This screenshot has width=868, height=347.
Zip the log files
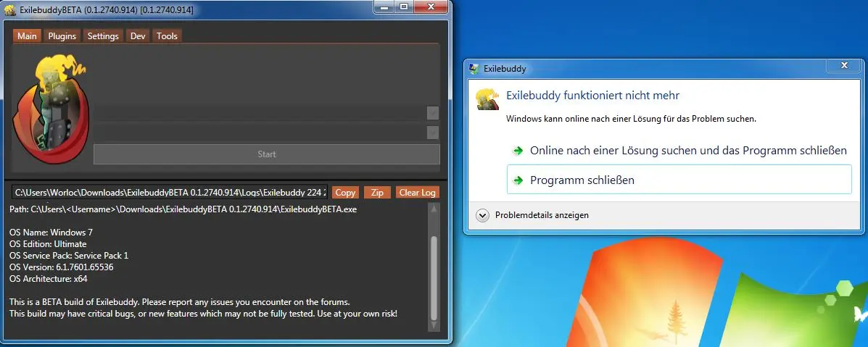(377, 193)
